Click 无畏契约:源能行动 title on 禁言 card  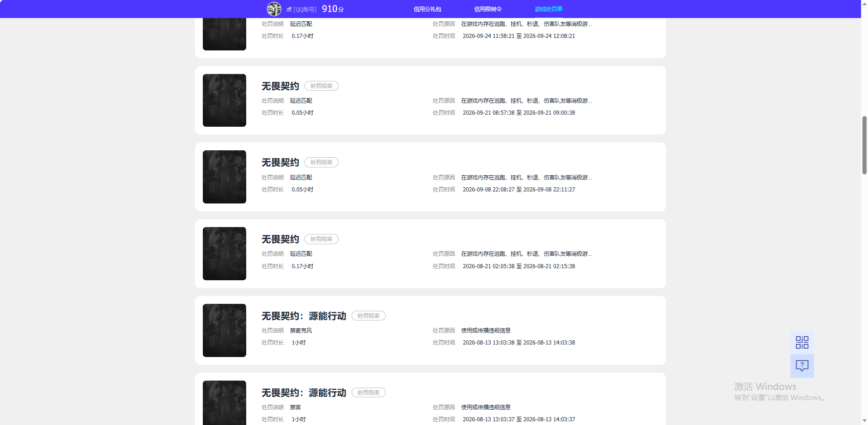pos(304,393)
